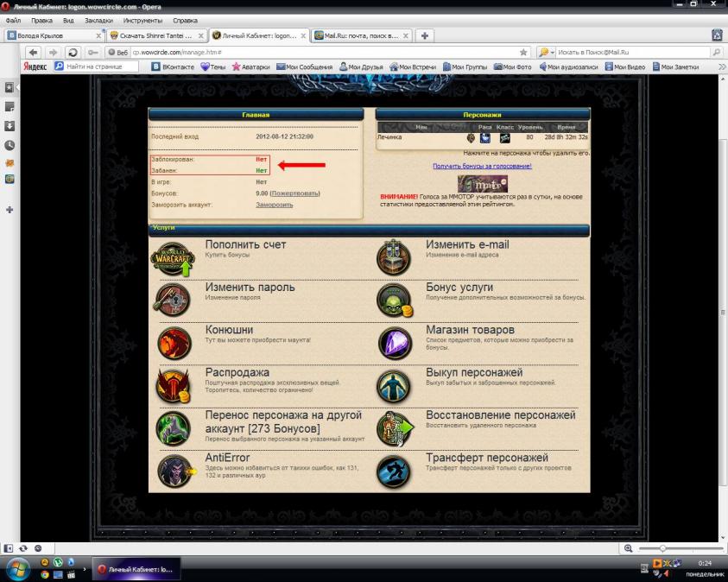Click the address bar URL field
The height and width of the screenshot is (582, 728).
click(320, 52)
